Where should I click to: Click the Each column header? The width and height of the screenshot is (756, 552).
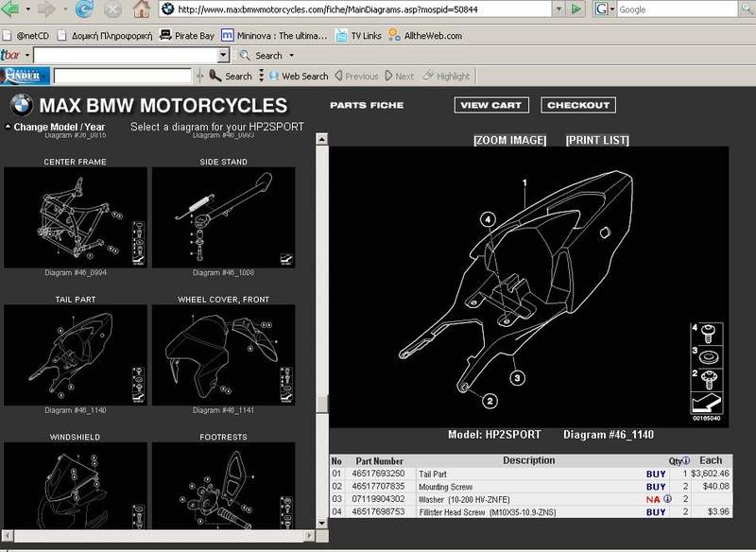pyautogui.click(x=711, y=460)
